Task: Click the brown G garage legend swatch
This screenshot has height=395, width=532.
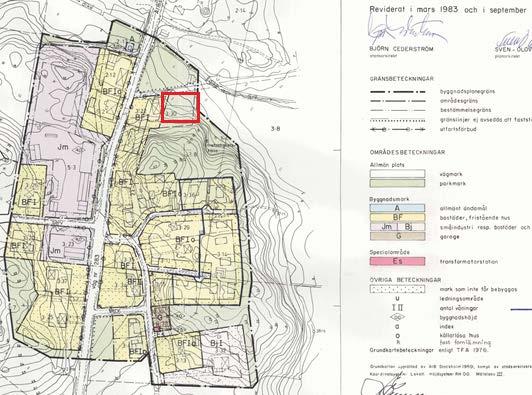Action: click(x=397, y=236)
